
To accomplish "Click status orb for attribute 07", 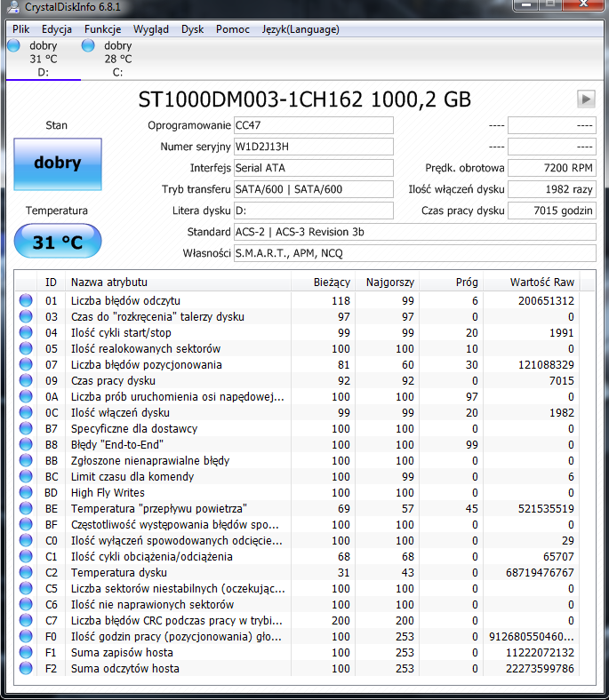I will (26, 365).
